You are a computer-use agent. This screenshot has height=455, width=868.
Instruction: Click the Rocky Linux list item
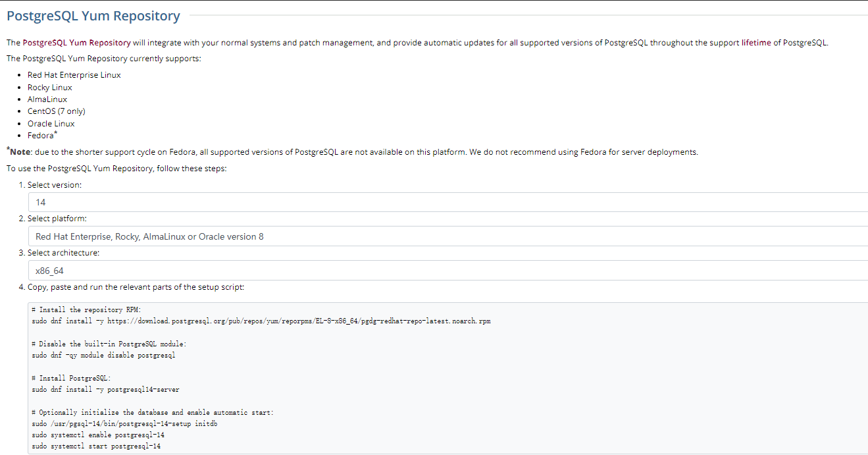tap(50, 88)
